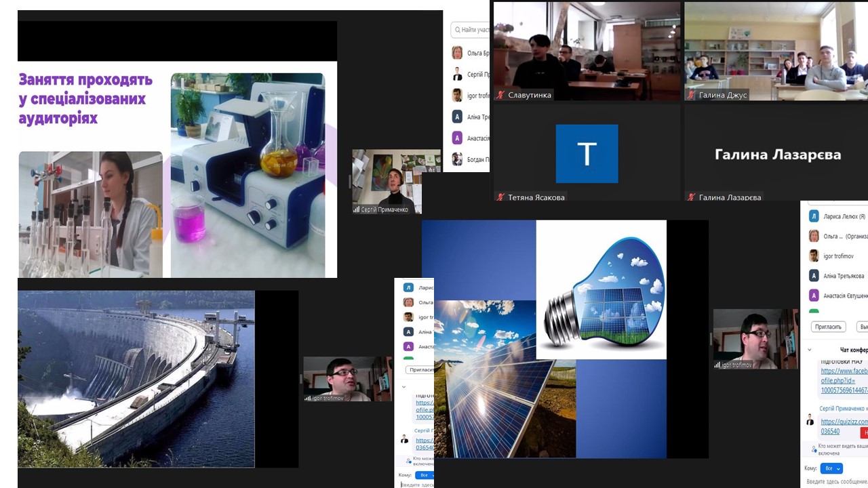Click the muted microphone icon on Славутинка tile
This screenshot has width=868, height=488.
500,96
